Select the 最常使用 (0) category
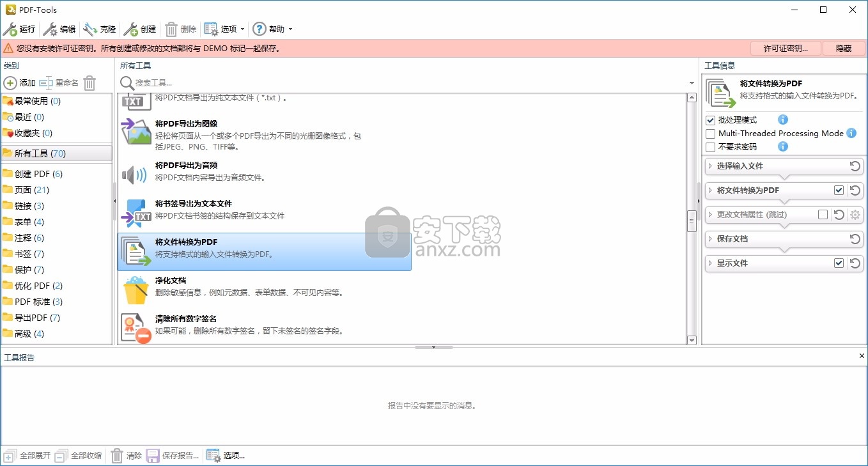 pos(56,101)
